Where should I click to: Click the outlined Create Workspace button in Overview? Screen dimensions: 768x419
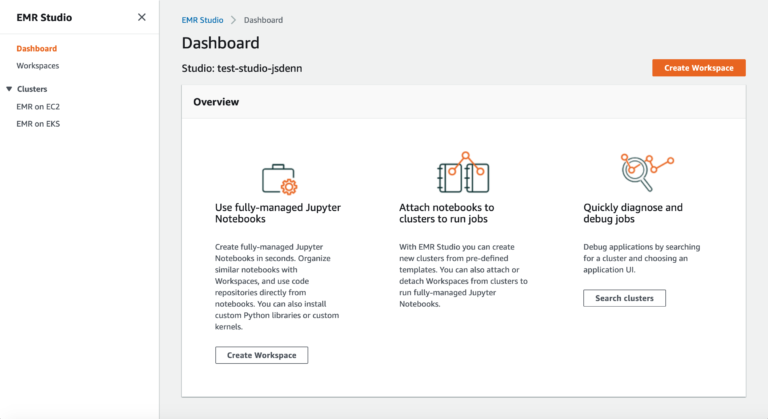[262, 355]
